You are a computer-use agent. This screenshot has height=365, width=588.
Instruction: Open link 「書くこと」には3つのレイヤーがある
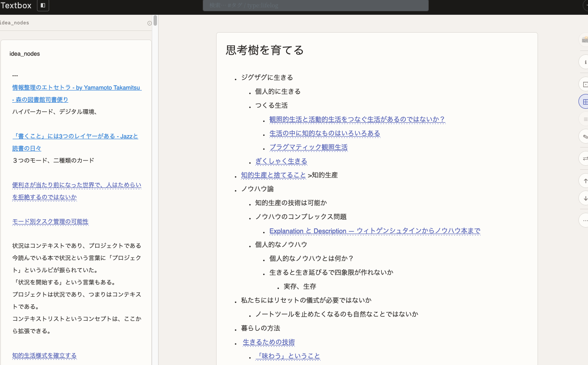click(75, 142)
